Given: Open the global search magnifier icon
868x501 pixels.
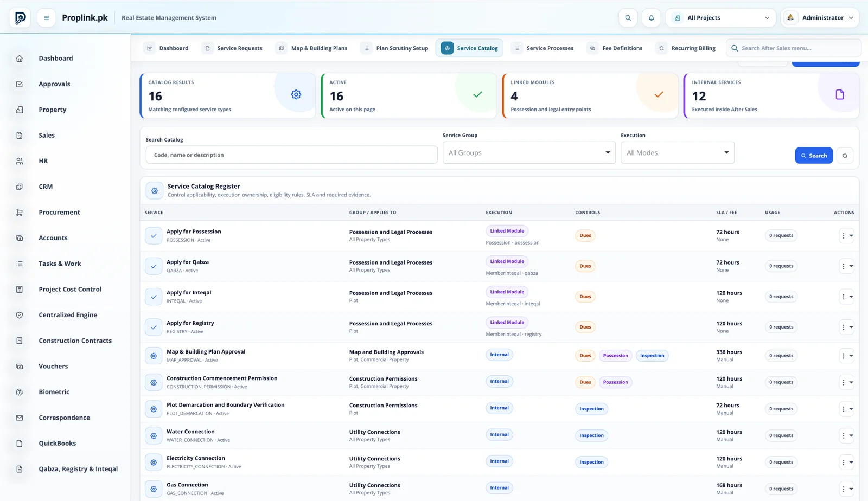Looking at the screenshot, I should point(628,18).
